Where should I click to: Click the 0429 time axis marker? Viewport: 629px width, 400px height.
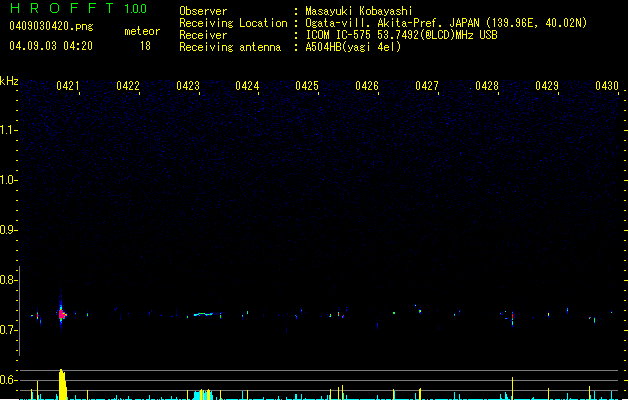[547, 86]
